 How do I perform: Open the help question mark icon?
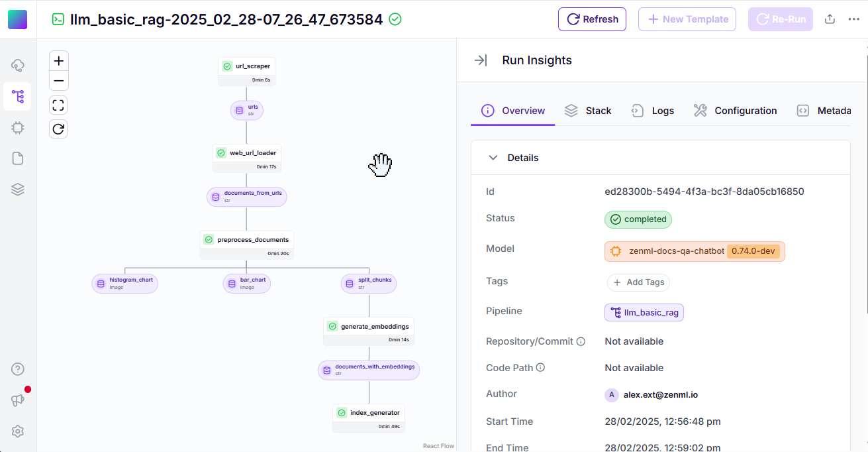coord(18,369)
